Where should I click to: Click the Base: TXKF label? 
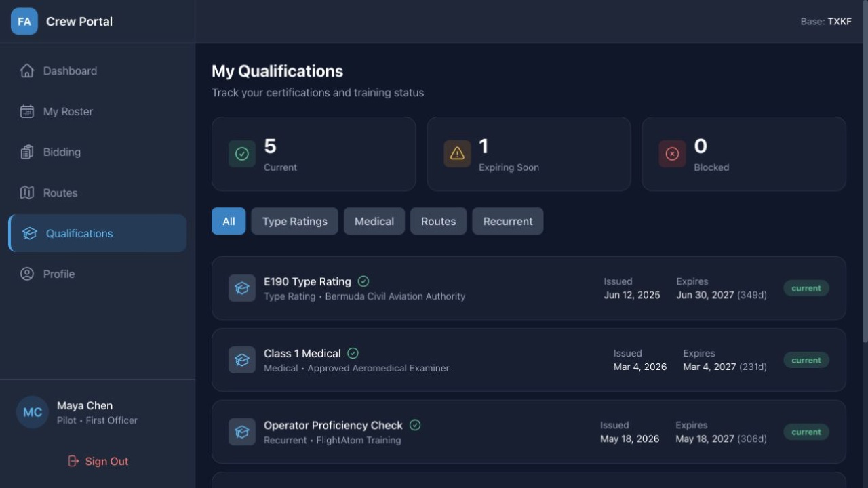[826, 22]
